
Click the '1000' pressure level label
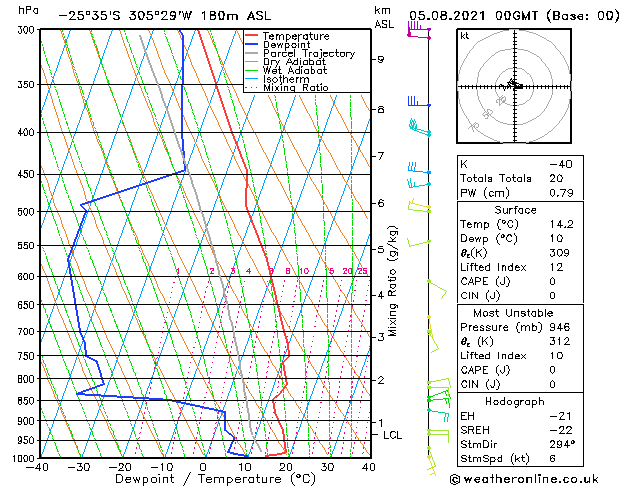point(25,458)
